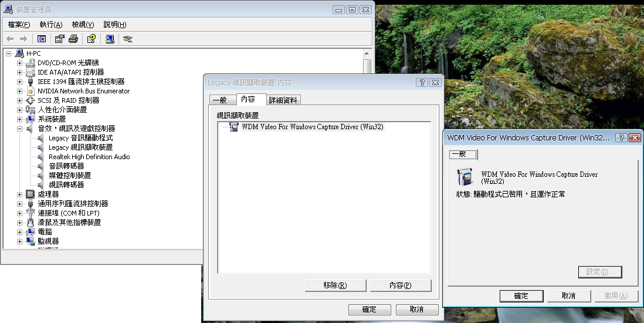
Task: Select the 媒體控制裝置 tree item text
Action: click(70, 175)
